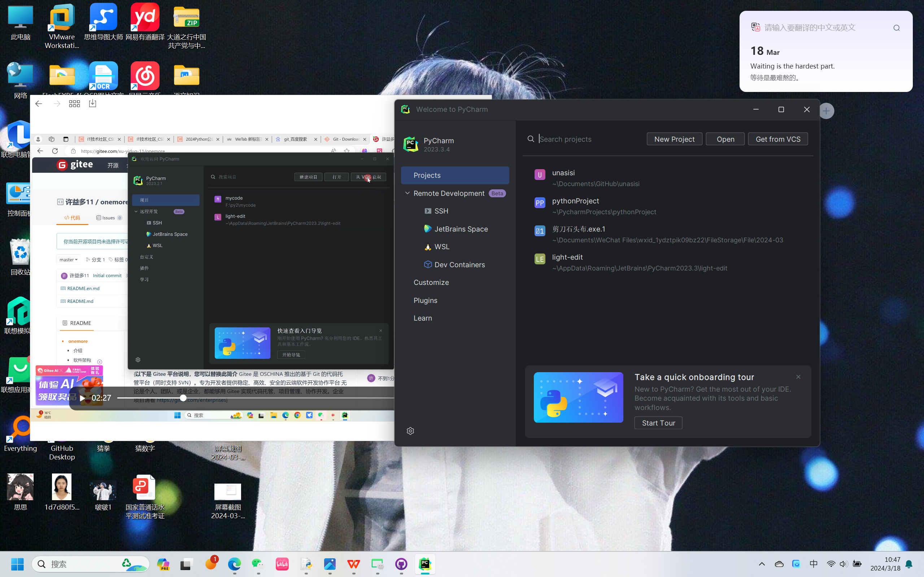Open WeChat from the taskbar
924x577 pixels.
[x=258, y=564]
